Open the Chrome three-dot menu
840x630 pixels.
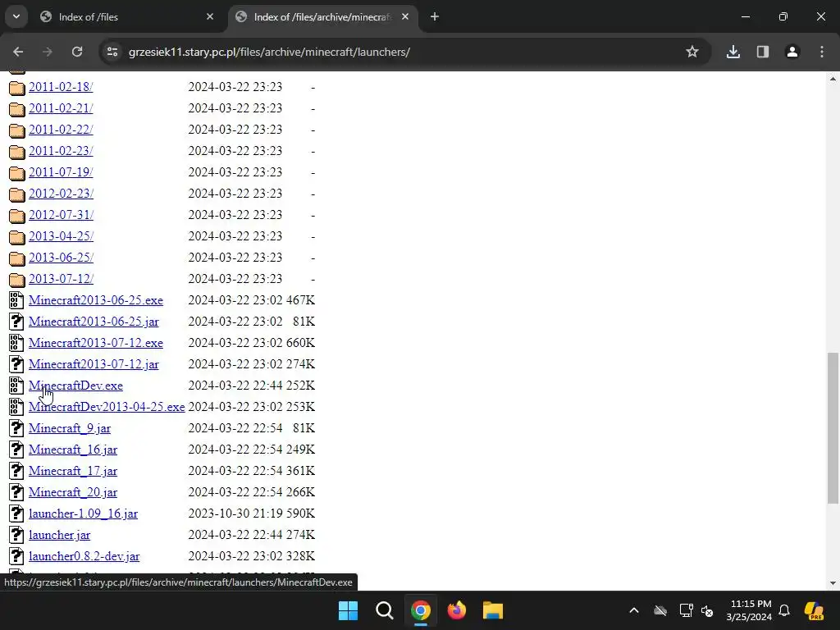pos(822,52)
